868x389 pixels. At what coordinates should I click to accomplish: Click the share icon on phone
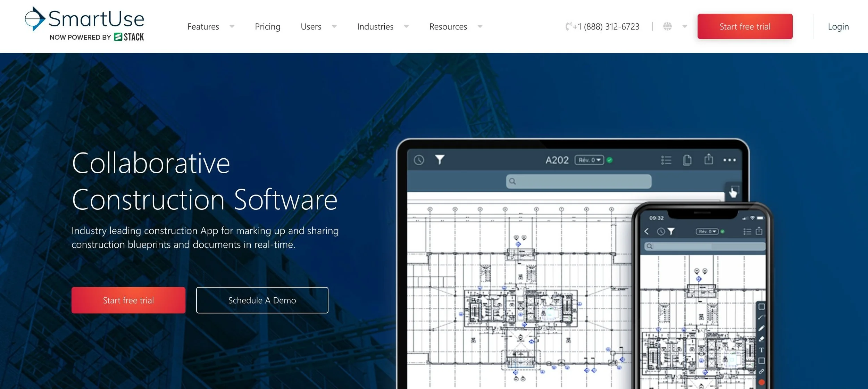coord(759,231)
